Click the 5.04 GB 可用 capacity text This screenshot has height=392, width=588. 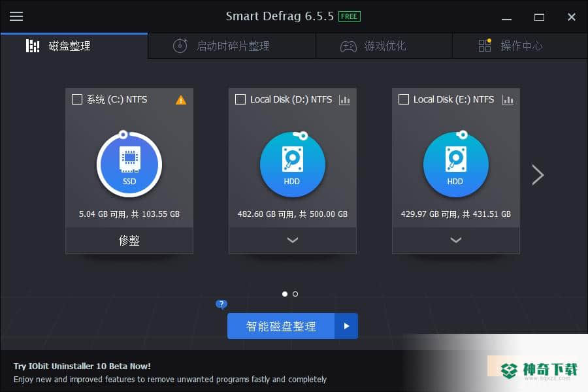(x=129, y=214)
